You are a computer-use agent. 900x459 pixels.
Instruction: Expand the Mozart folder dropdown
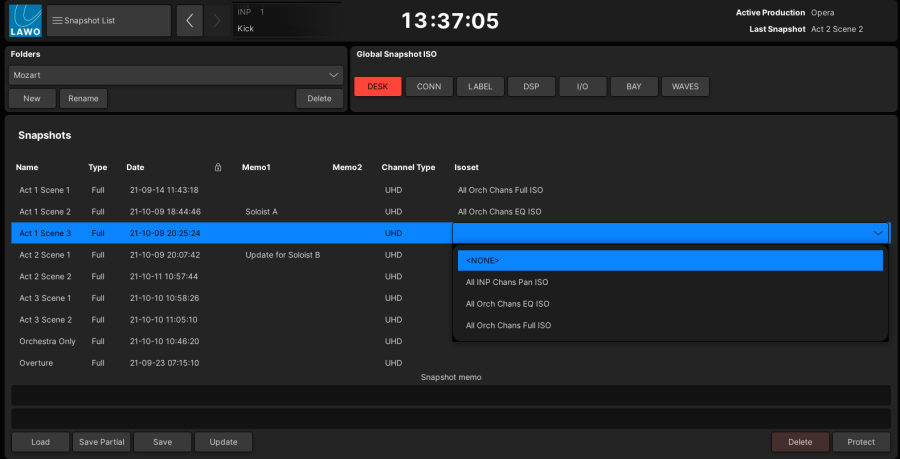176,75
